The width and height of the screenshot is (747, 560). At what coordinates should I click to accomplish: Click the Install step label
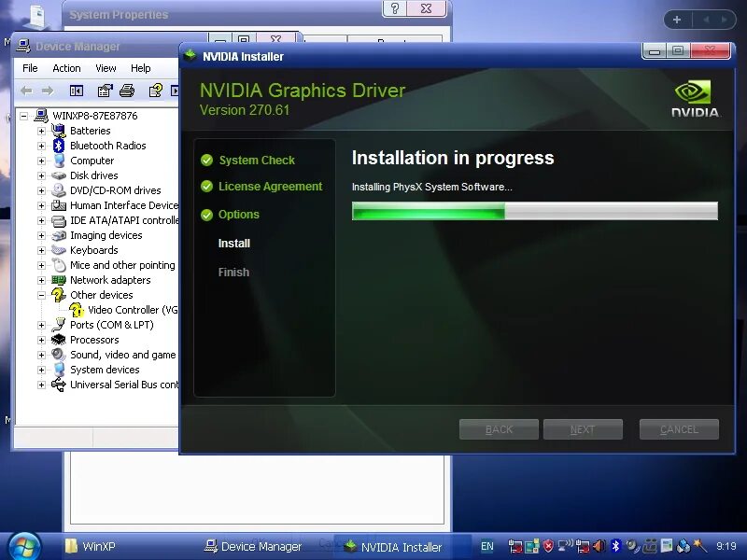(234, 244)
